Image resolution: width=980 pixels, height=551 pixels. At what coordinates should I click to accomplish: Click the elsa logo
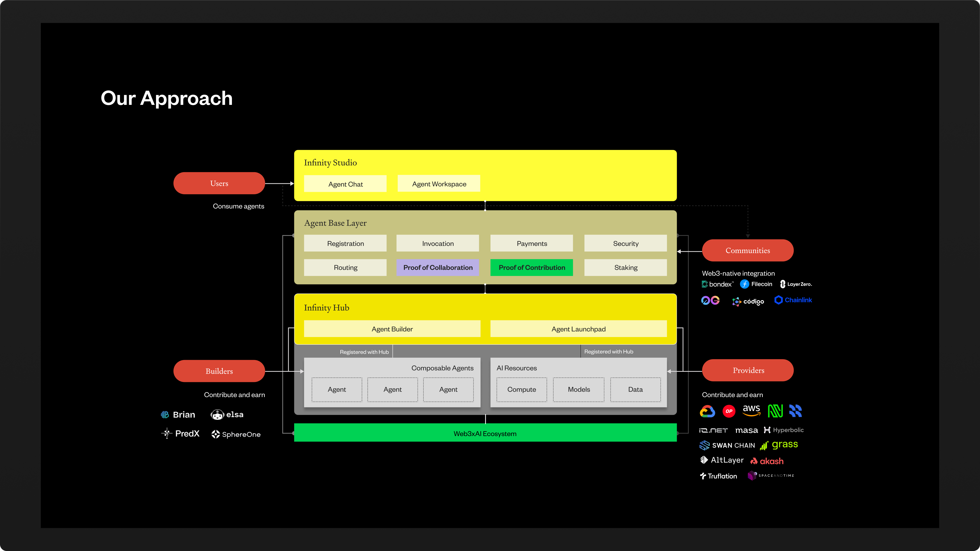[227, 414]
